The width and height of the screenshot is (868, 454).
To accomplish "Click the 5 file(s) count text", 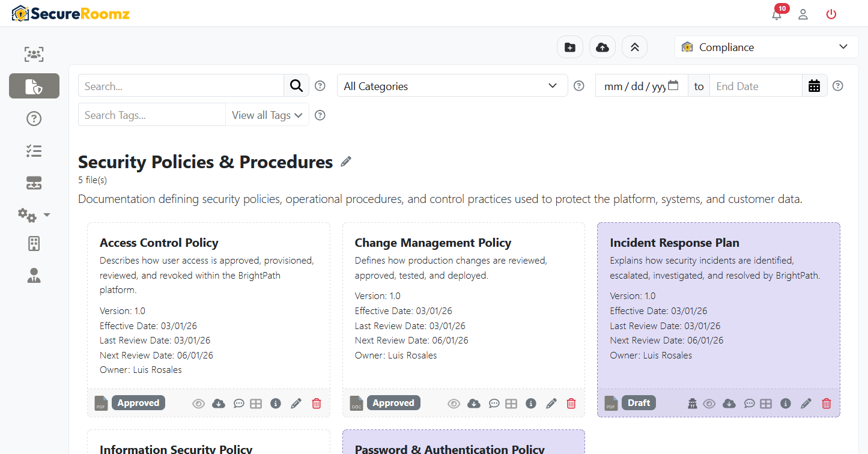I will click(x=93, y=180).
